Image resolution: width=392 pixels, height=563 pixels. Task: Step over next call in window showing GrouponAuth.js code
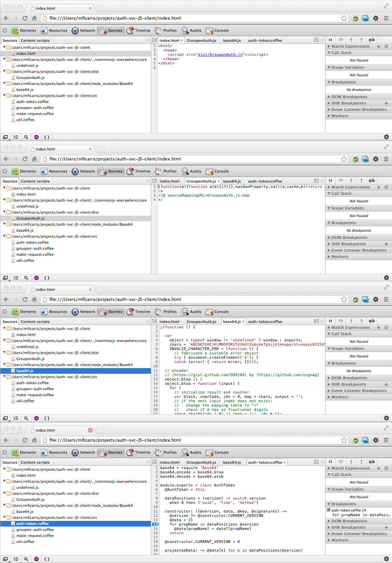point(341,181)
